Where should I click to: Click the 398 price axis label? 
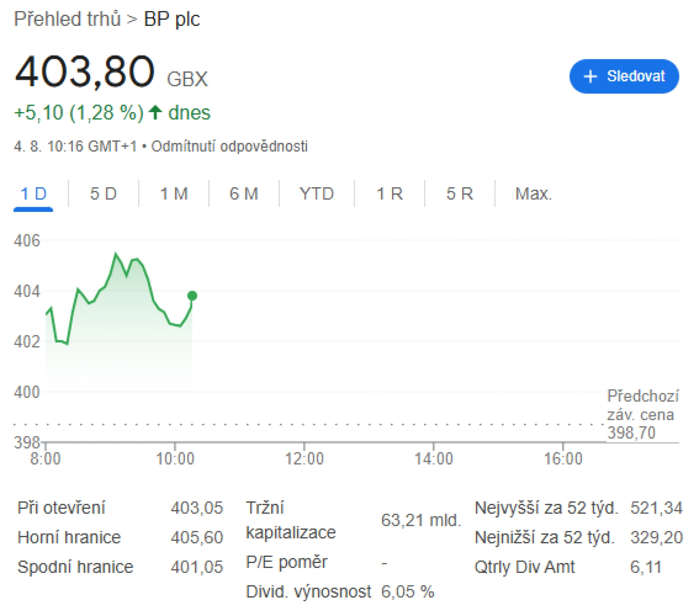point(27,443)
